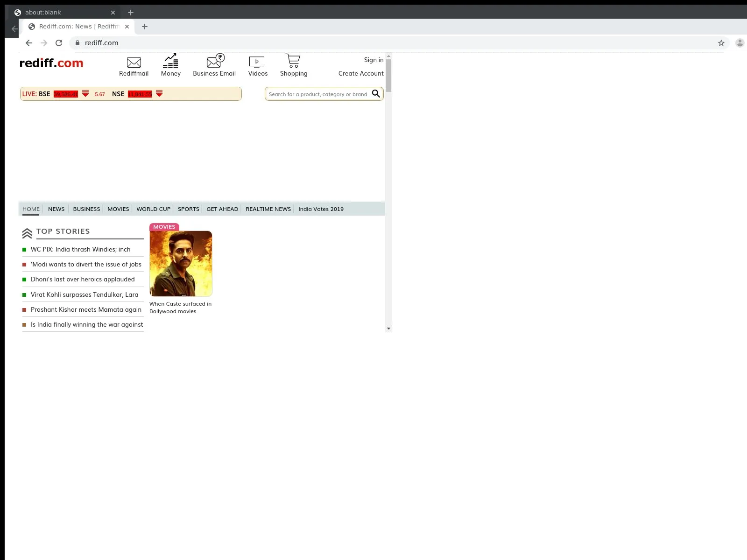Click the page scrollbar down arrow
747x560 pixels.
(x=388, y=329)
